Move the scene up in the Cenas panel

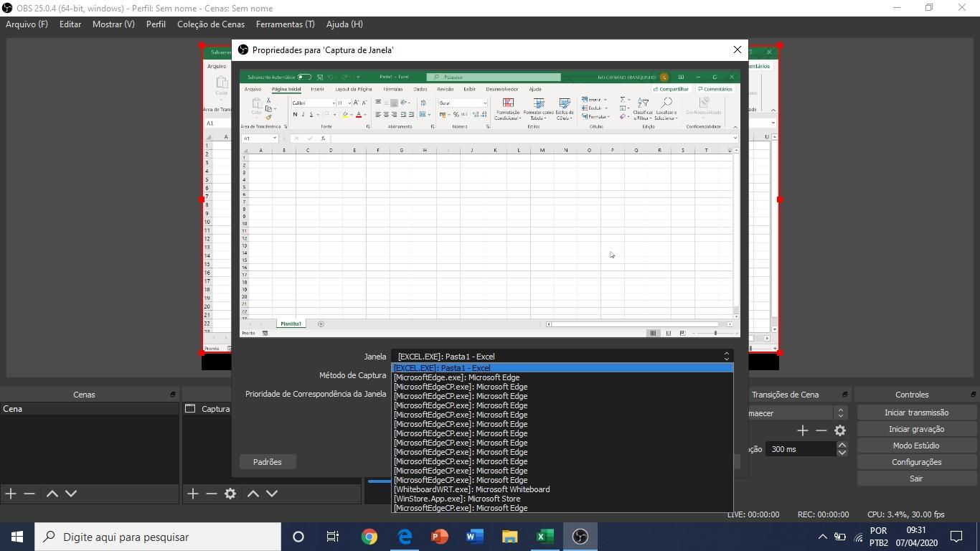click(x=52, y=494)
